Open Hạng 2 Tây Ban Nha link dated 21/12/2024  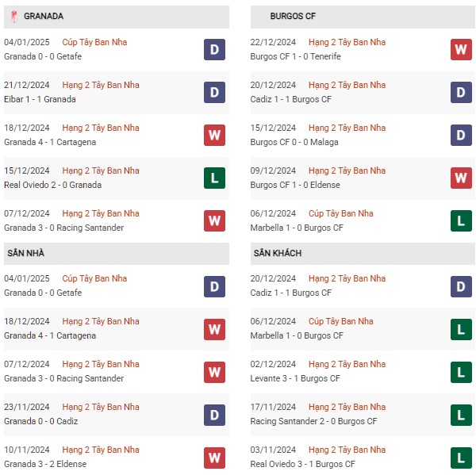pyautogui.click(x=101, y=85)
